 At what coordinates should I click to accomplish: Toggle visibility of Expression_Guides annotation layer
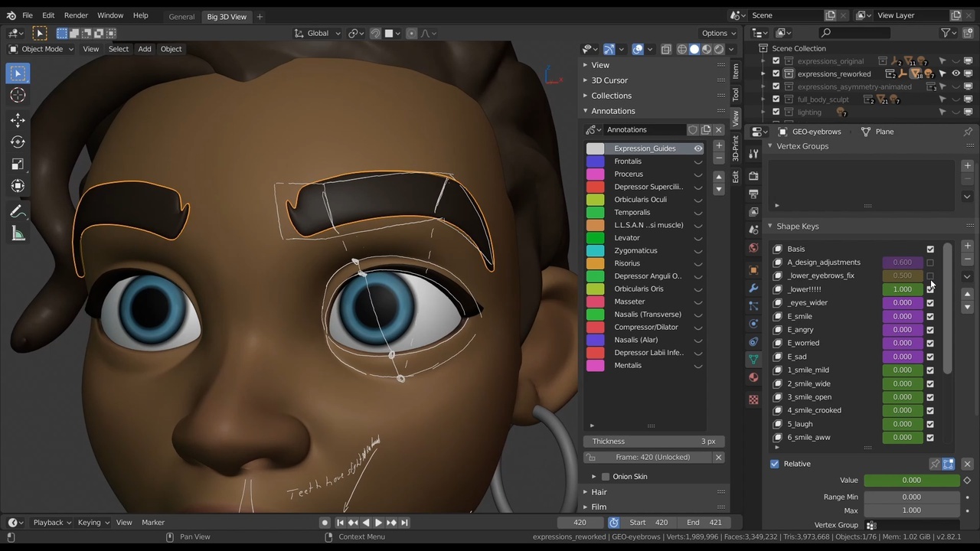coord(697,148)
